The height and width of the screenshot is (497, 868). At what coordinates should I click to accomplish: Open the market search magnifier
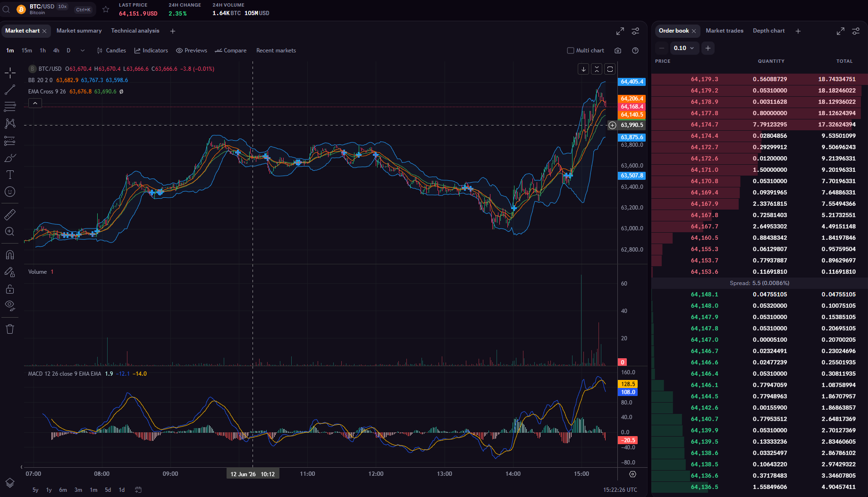pos(7,9)
